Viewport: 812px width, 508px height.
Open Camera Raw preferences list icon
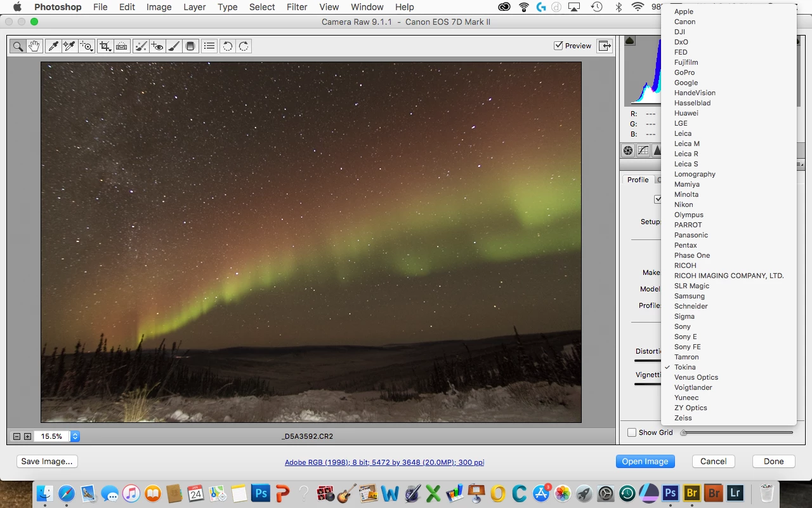[x=209, y=46]
